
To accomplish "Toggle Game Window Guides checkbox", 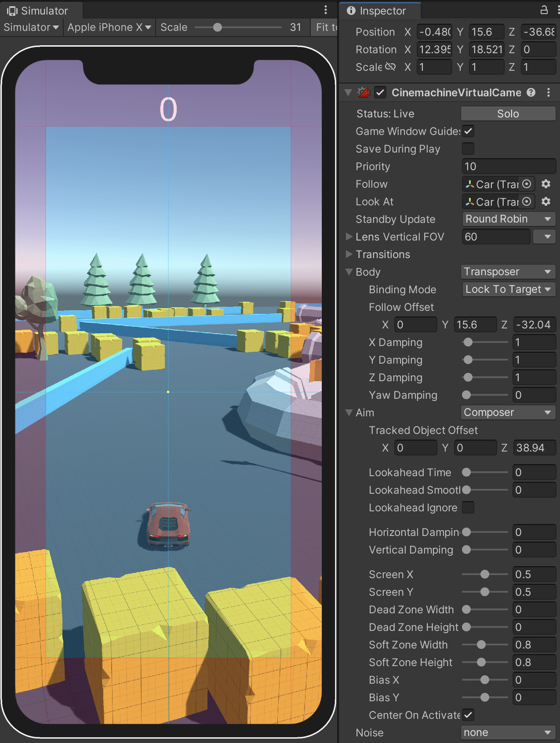I will [468, 131].
